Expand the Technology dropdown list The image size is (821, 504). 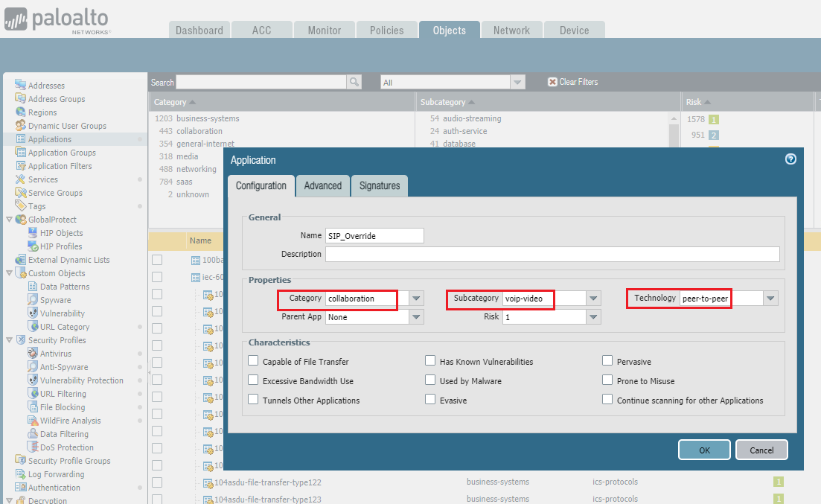[770, 299]
